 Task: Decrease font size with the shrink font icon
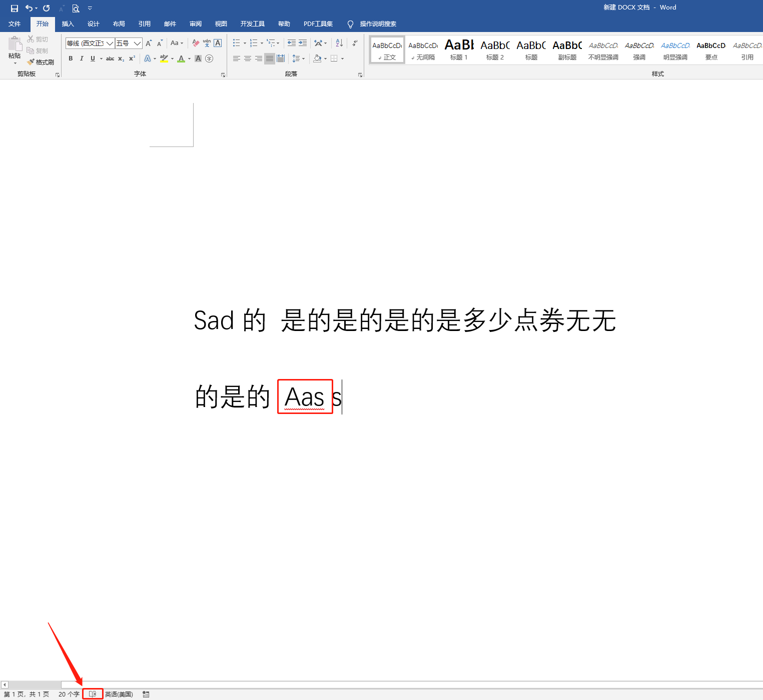tap(160, 43)
